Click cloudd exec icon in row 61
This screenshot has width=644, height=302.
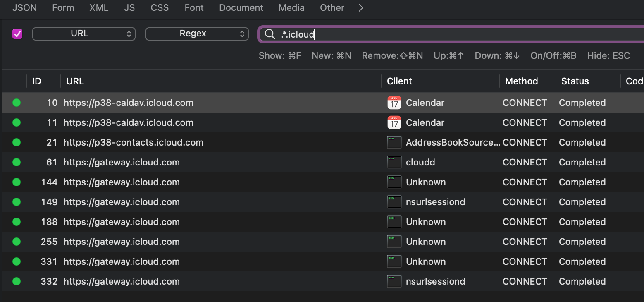tap(394, 162)
